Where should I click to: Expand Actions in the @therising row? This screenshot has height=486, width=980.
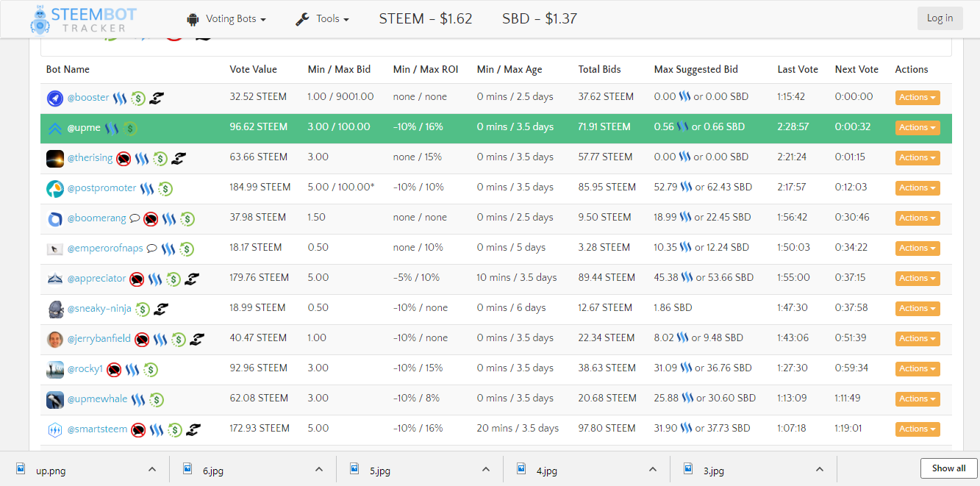918,158
